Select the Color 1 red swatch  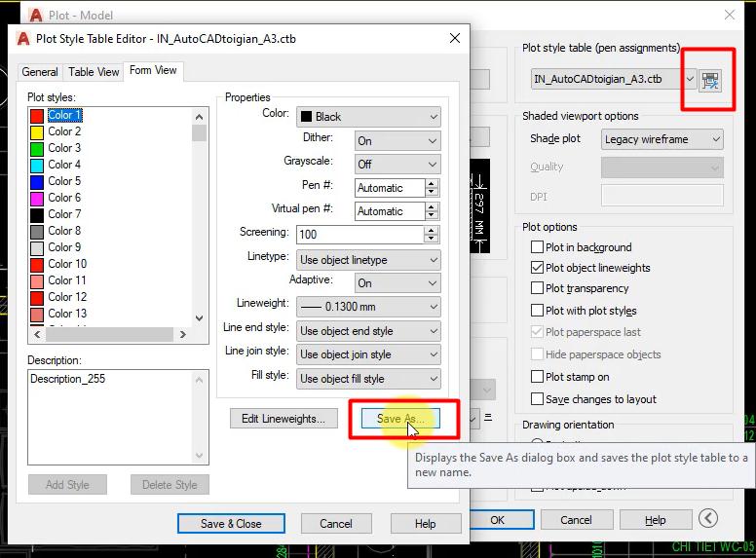(37, 116)
